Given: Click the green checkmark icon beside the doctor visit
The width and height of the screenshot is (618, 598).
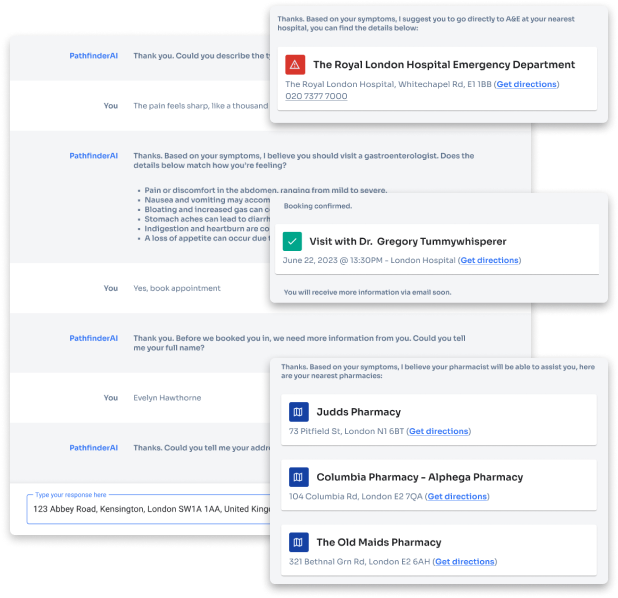Looking at the screenshot, I should 292,241.
